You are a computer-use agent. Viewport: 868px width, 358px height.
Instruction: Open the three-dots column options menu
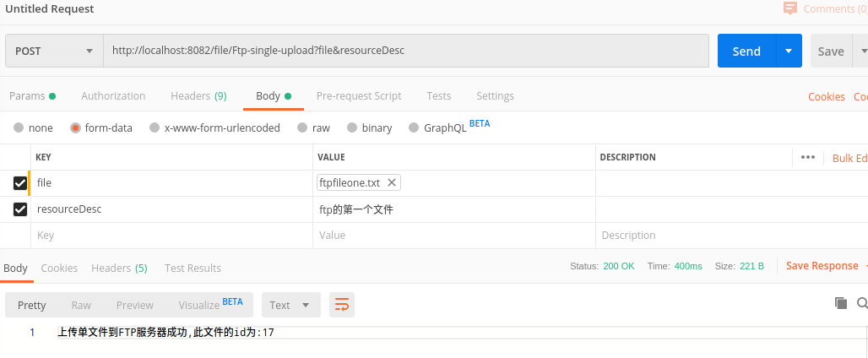click(807, 157)
